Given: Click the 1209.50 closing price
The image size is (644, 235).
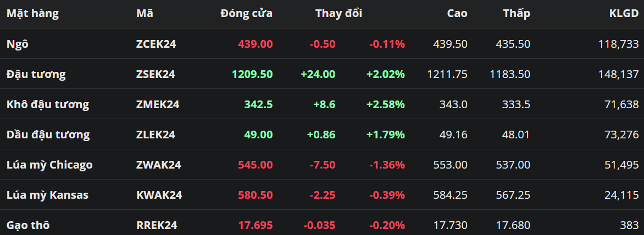Looking at the screenshot, I should coord(252,74).
